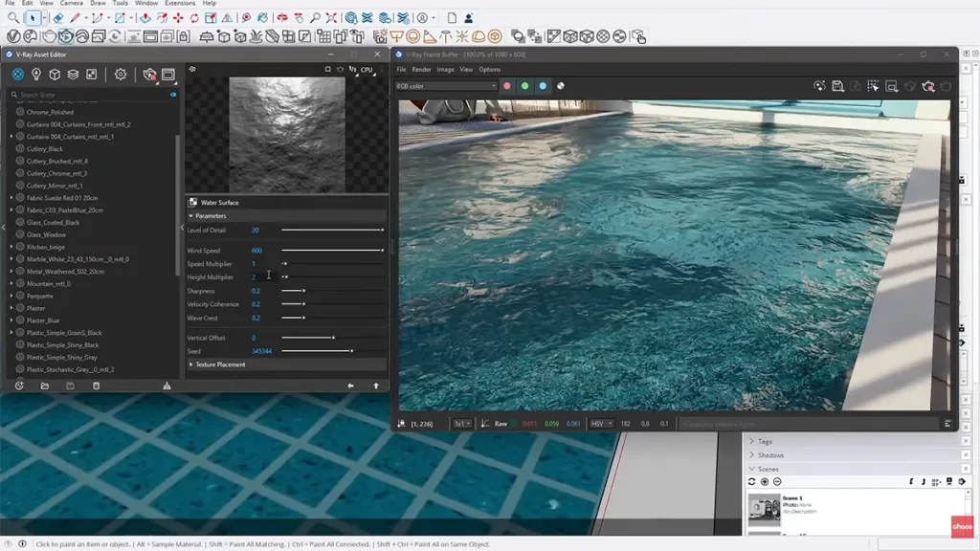
Task: Update Scene 1 using the refresh button
Action: coord(751,481)
